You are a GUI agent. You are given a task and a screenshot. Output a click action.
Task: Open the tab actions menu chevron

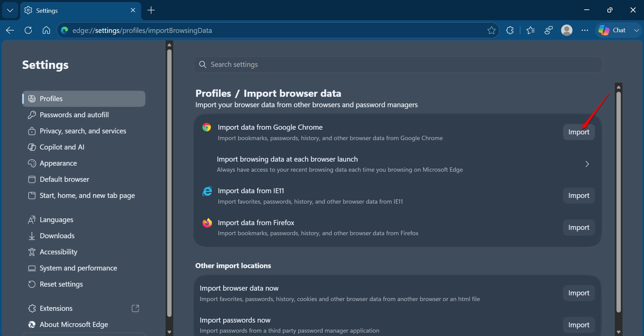10,10
